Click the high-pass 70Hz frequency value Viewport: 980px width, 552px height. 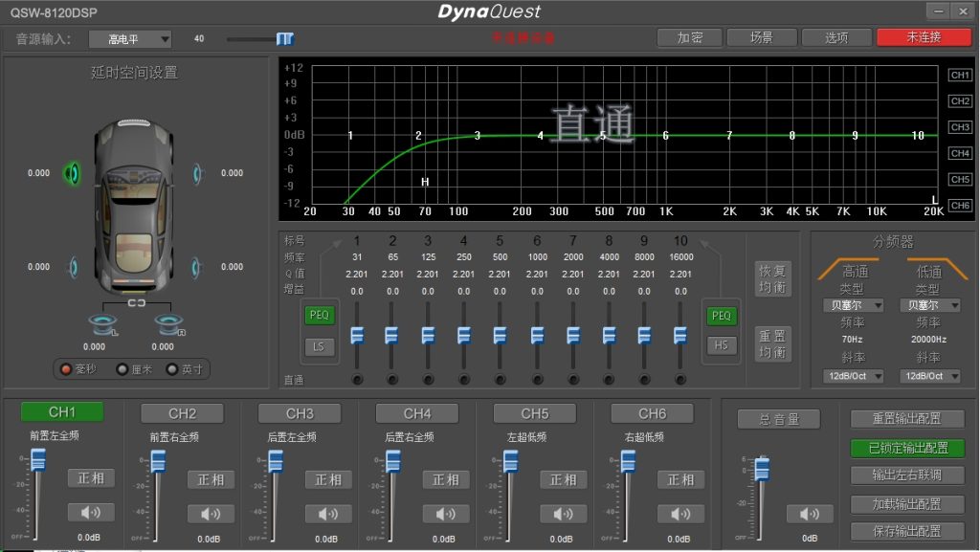click(853, 340)
